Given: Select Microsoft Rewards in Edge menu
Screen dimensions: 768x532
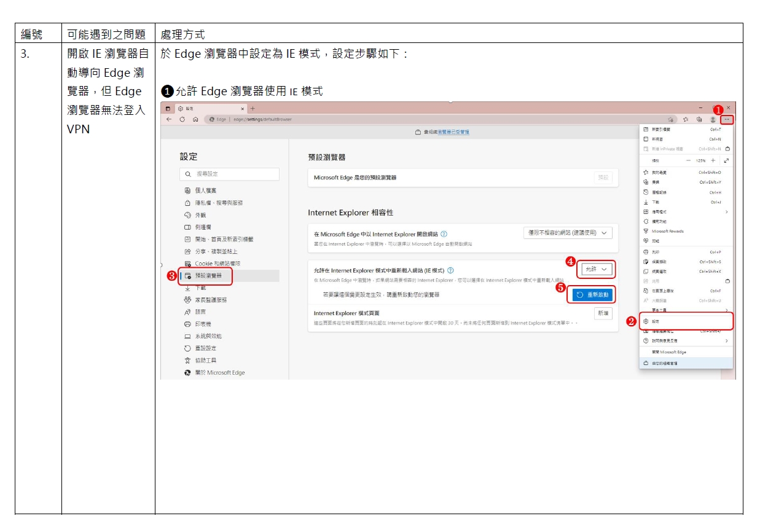Looking at the screenshot, I should (686, 232).
